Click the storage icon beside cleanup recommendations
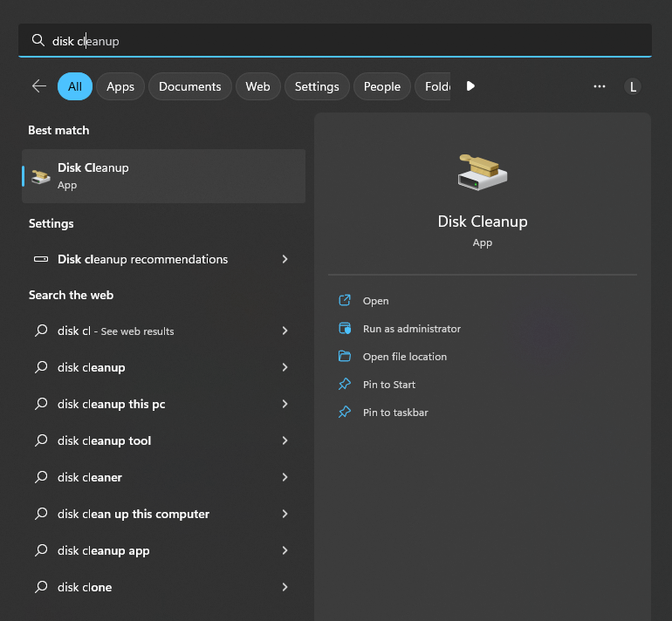 (x=41, y=259)
